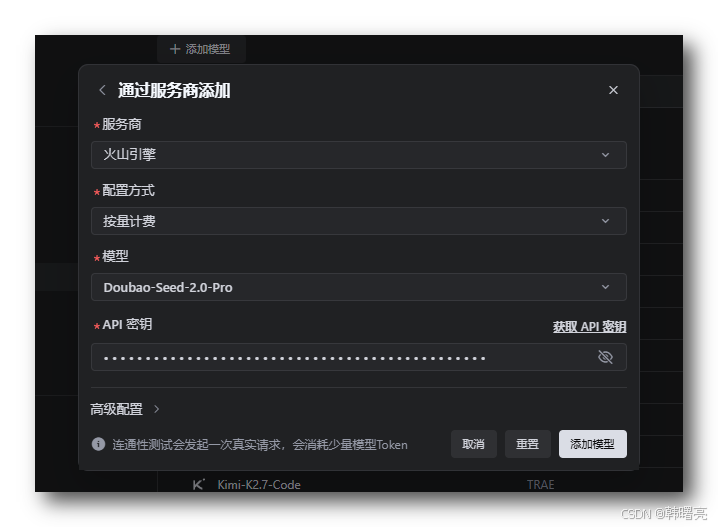Viewport: 718px width, 527px height.
Task: Click the 重置 button
Action: click(528, 444)
